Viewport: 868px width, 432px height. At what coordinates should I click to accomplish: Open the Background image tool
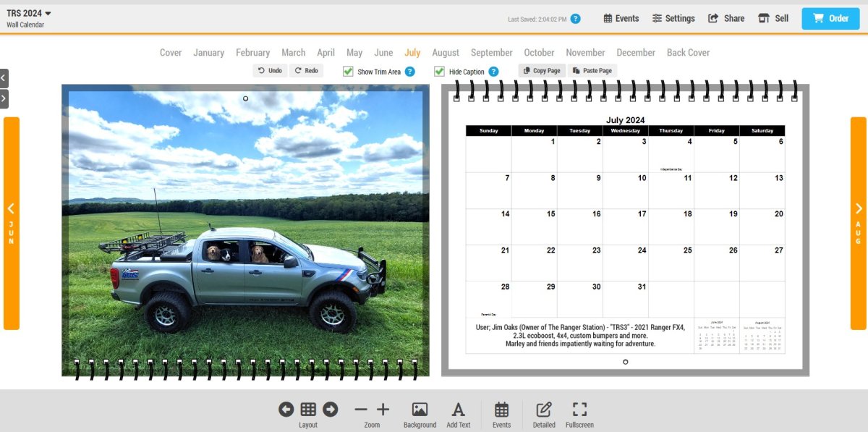coord(420,415)
